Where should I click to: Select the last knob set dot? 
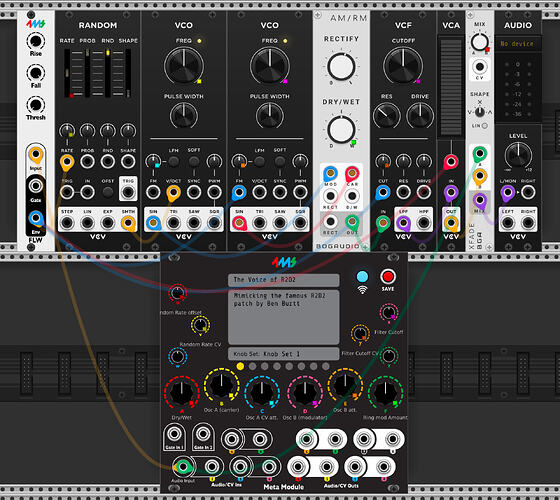point(325,366)
